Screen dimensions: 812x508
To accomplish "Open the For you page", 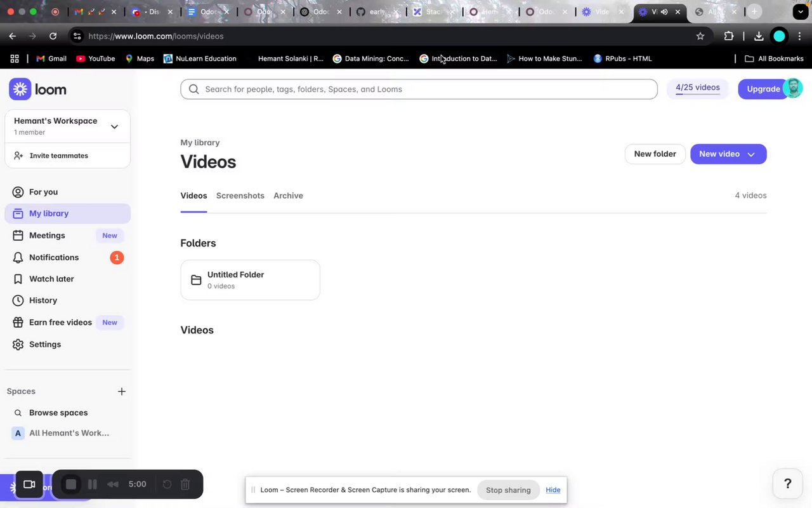I will 43,192.
